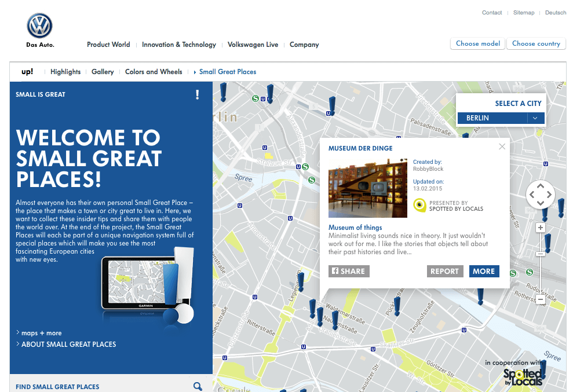Open the Volkswagen Live menu
The width and height of the screenshot is (573, 392).
click(253, 45)
